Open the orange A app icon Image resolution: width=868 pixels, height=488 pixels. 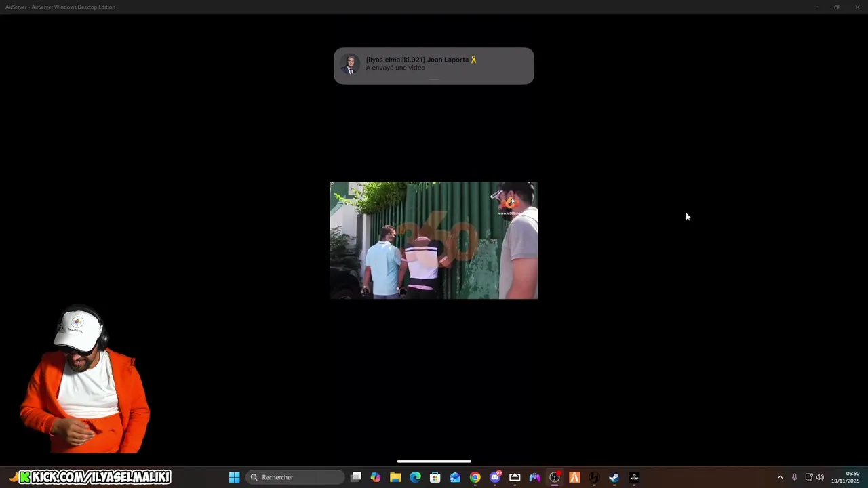(574, 477)
